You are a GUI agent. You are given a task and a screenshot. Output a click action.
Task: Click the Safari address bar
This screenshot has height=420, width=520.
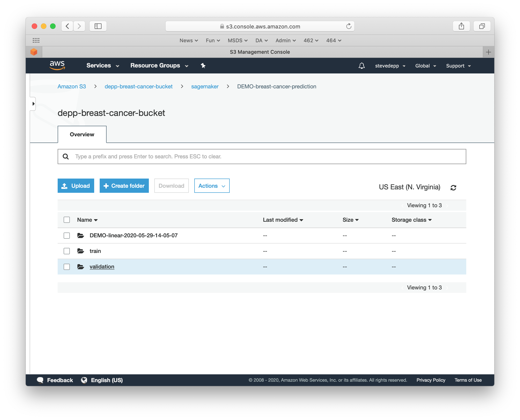(260, 26)
